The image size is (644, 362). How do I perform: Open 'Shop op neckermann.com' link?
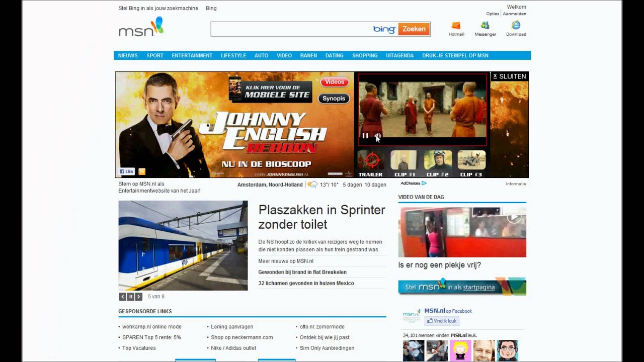coord(242,337)
